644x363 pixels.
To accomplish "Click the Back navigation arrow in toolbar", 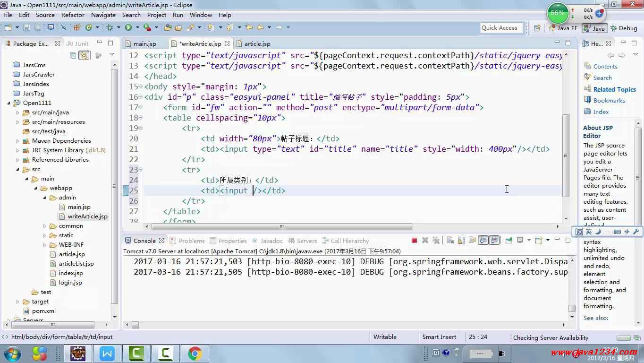I will click(x=260, y=28).
